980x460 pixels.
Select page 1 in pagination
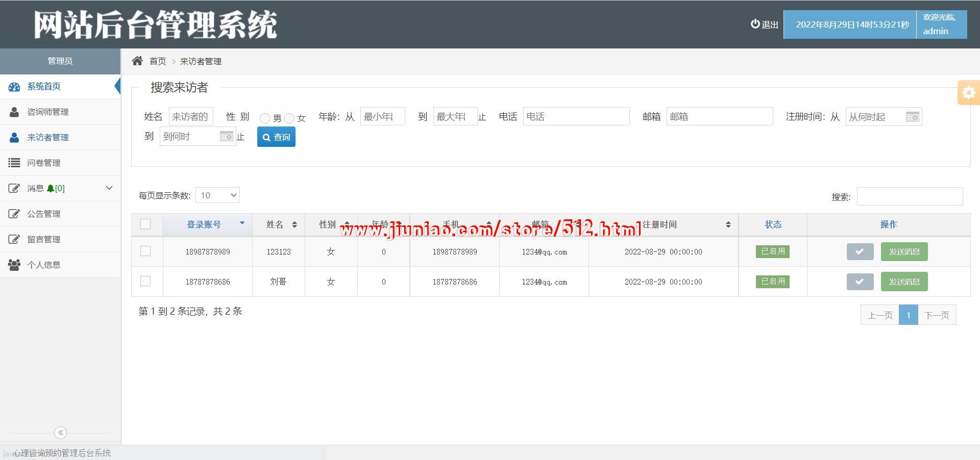pyautogui.click(x=909, y=315)
